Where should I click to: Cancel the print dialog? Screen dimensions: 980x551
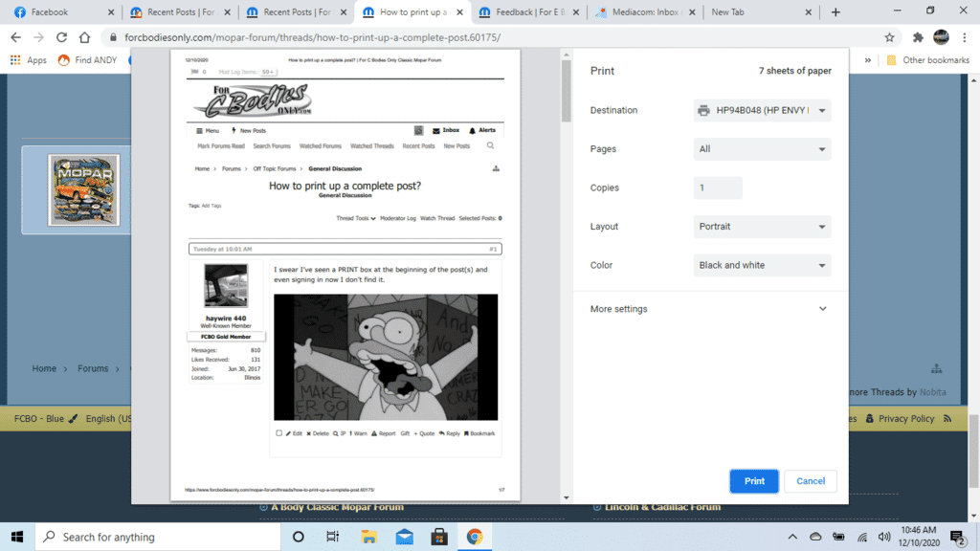[x=810, y=481]
